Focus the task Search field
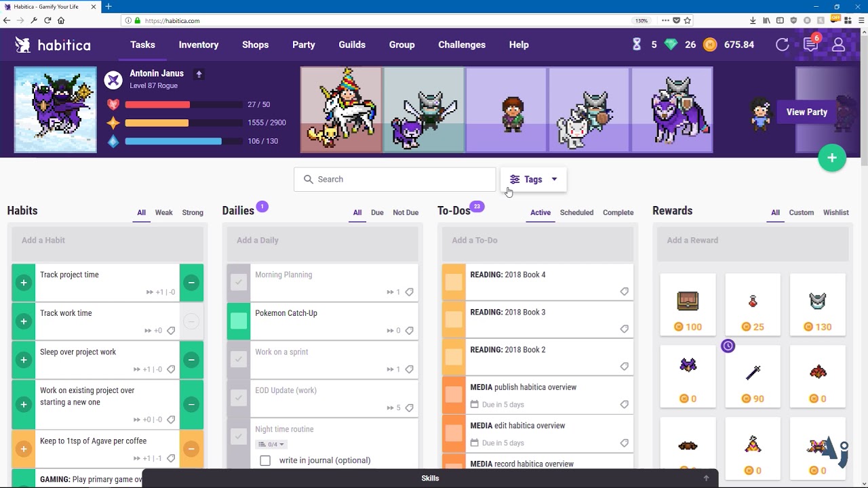Viewport: 868px width, 488px height. [395, 180]
